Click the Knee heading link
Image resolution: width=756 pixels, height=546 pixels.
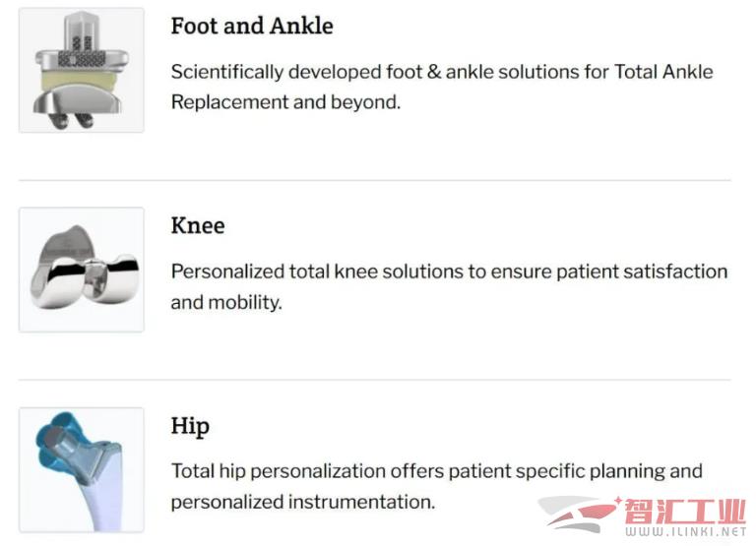tap(198, 225)
